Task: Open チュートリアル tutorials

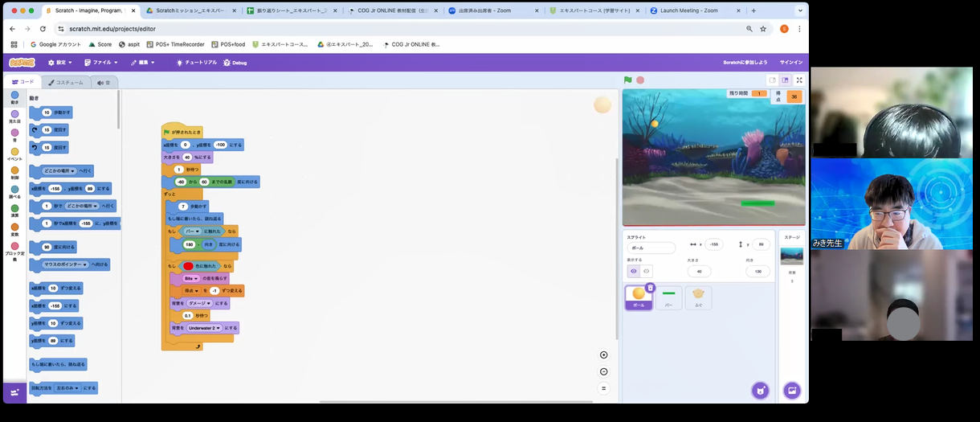Action: [x=197, y=62]
